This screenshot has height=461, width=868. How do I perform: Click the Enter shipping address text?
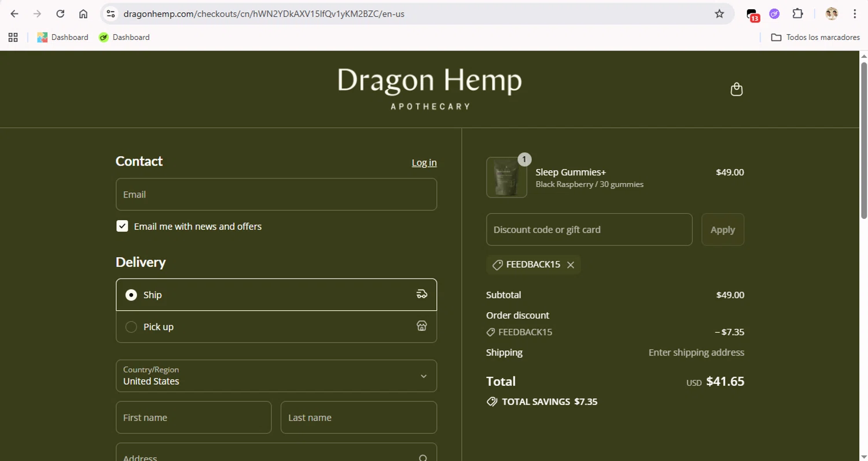click(696, 352)
